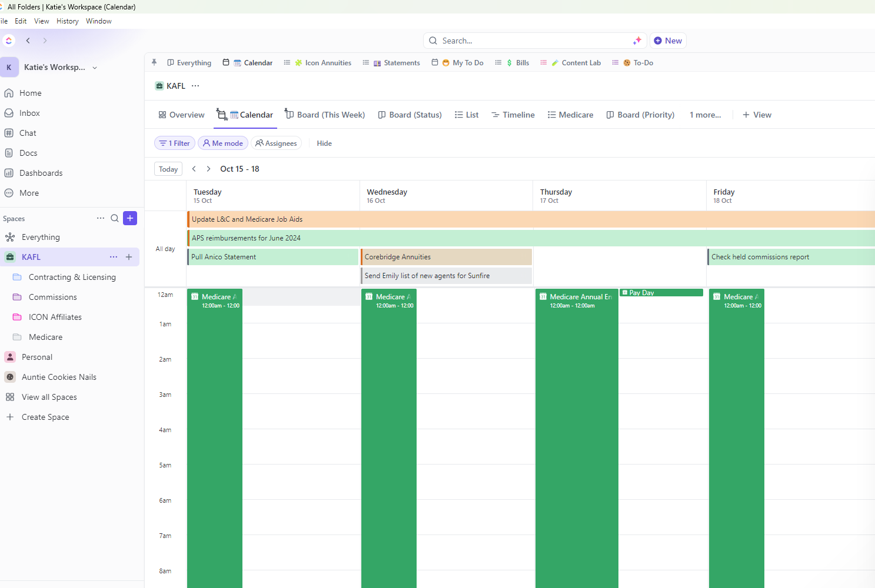This screenshot has width=875, height=588.
Task: Open the ICON Affiliates folder
Action: click(55, 317)
